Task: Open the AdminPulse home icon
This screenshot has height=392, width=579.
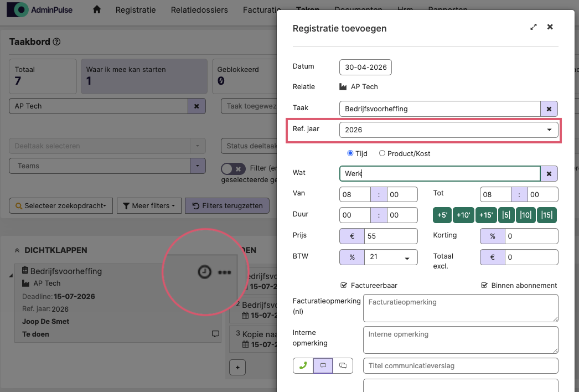Action: point(97,9)
